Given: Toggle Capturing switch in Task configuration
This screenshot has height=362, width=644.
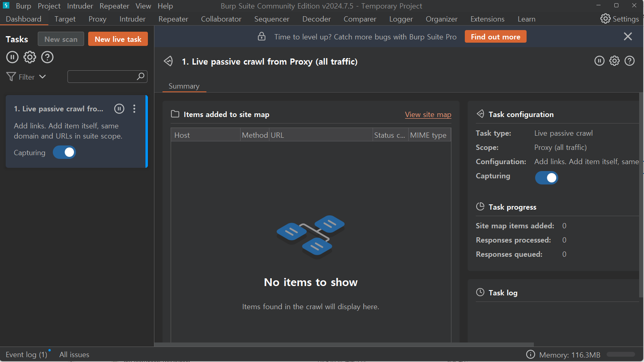Looking at the screenshot, I should pos(546,178).
